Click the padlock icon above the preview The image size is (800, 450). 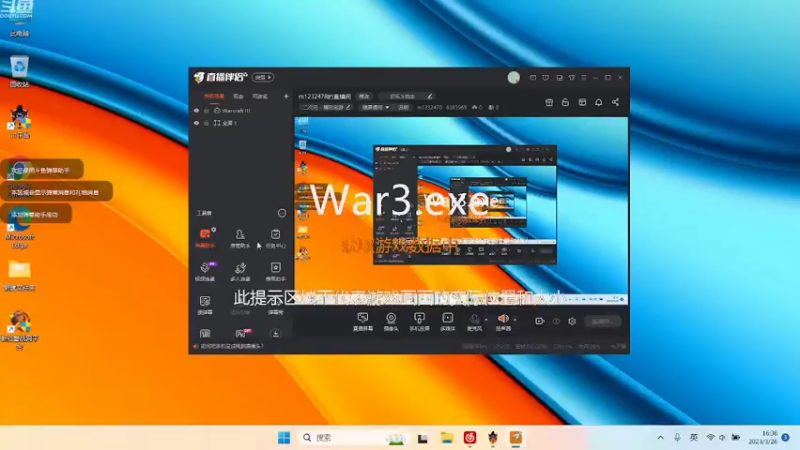tap(565, 102)
